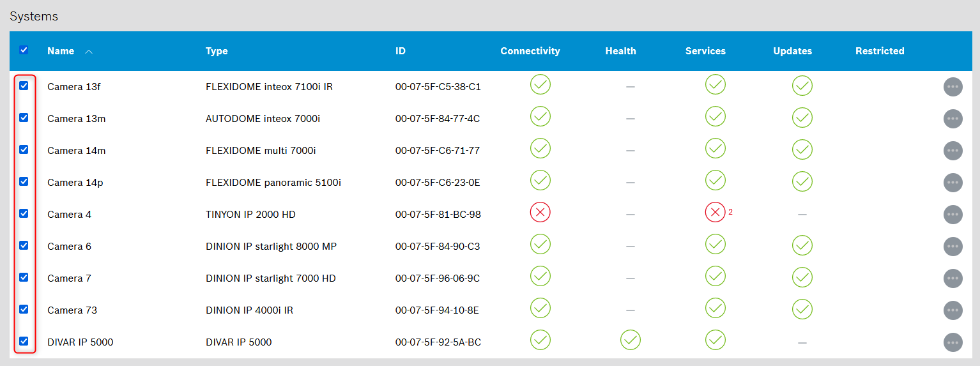Sort the systems by the ID column
The width and height of the screenshot is (980, 366).
[x=400, y=51]
